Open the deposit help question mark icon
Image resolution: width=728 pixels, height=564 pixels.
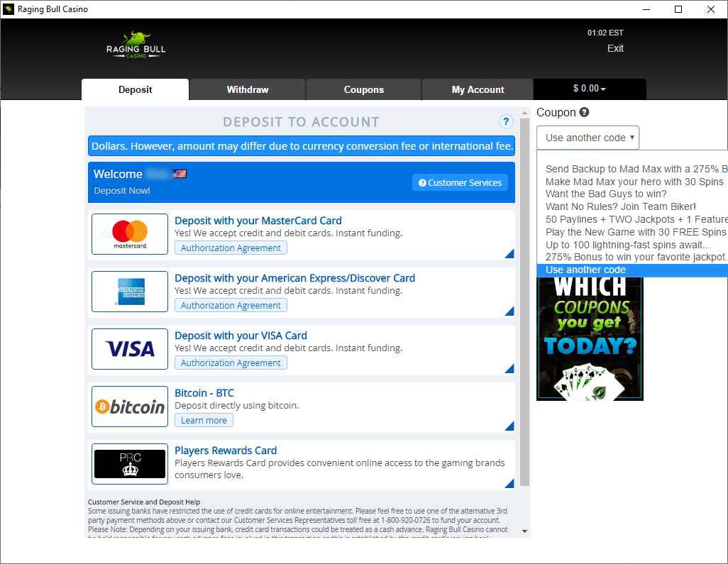(x=506, y=121)
